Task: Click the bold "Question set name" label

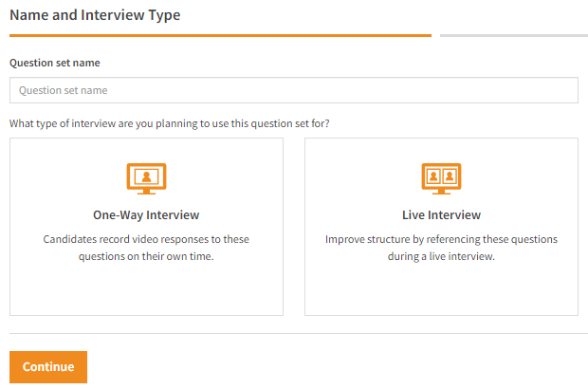Action: [55, 64]
